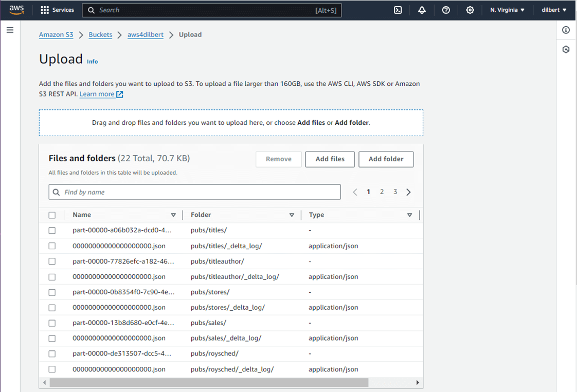Viewport: 577px width, 392px height.
Task: Expand the N. Virginia region dropdown
Action: (507, 10)
